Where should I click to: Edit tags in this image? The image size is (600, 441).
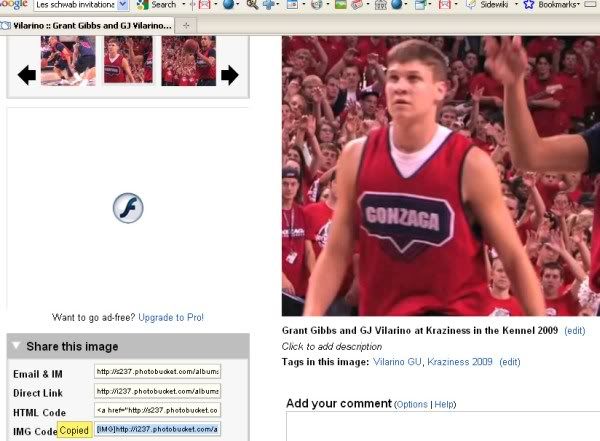click(x=510, y=362)
